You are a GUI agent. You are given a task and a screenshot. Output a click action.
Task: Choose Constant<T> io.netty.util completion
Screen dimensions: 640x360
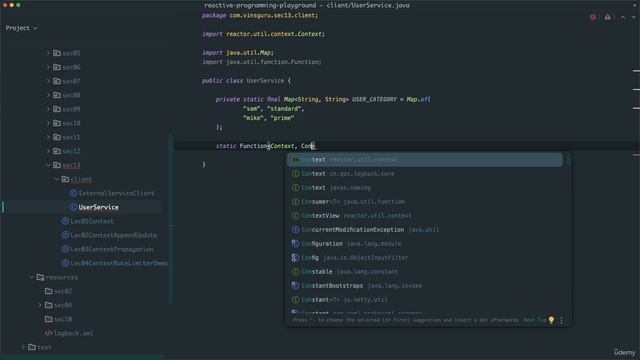point(424,300)
